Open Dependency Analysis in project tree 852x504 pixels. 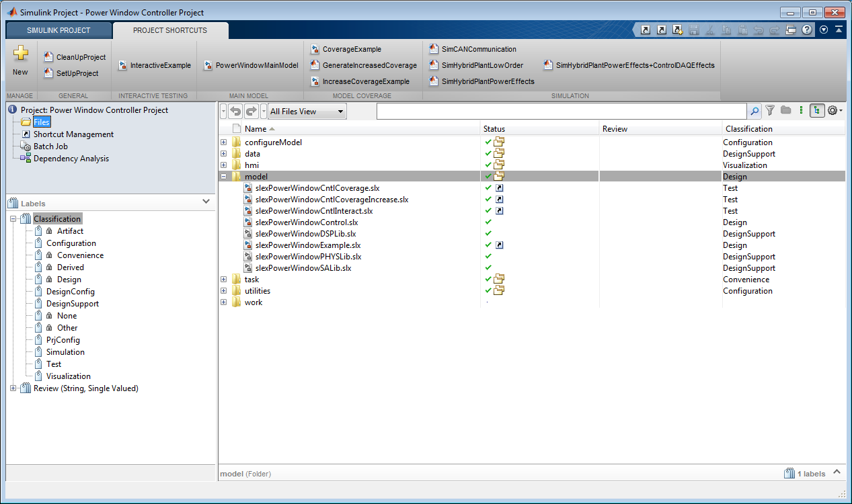(71, 159)
